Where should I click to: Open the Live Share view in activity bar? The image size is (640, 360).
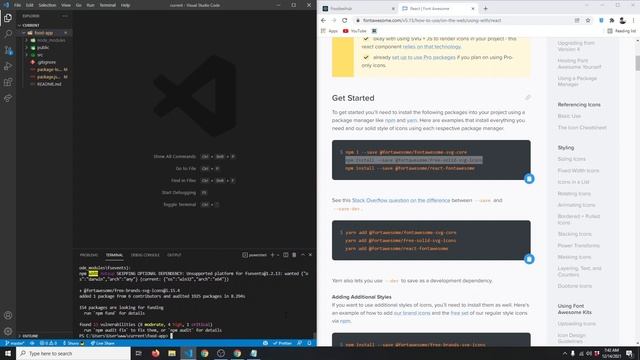pyautogui.click(x=8, y=98)
